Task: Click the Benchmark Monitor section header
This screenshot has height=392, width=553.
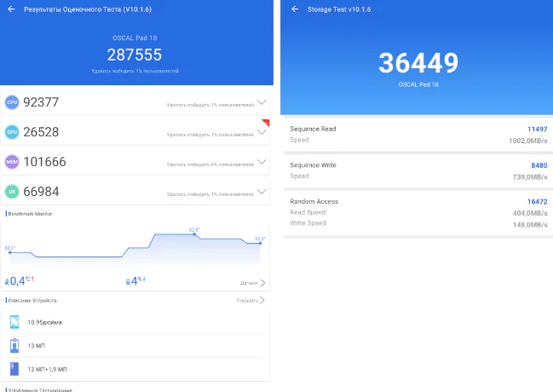Action: (x=30, y=214)
